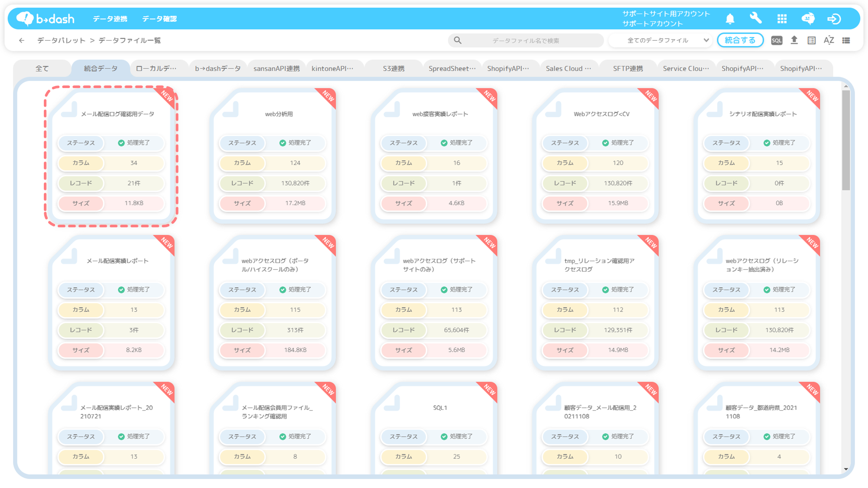Viewport: 868px width, 488px height.
Task: Open the データ確認 menu
Action: point(159,19)
